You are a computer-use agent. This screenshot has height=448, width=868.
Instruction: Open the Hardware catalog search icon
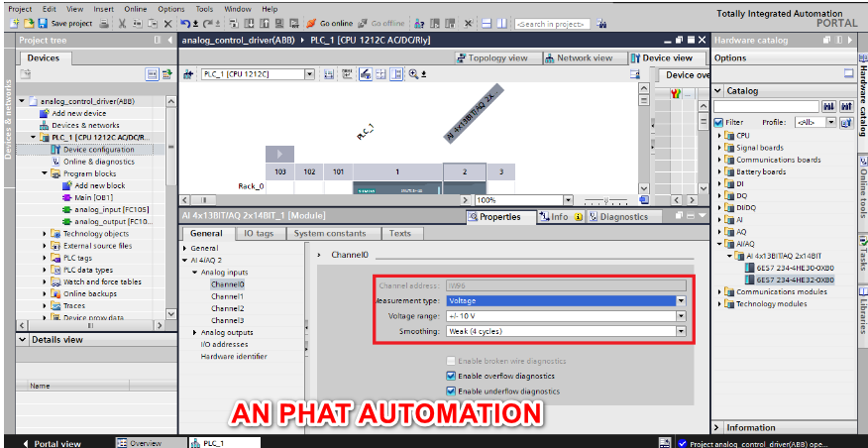pos(830,106)
